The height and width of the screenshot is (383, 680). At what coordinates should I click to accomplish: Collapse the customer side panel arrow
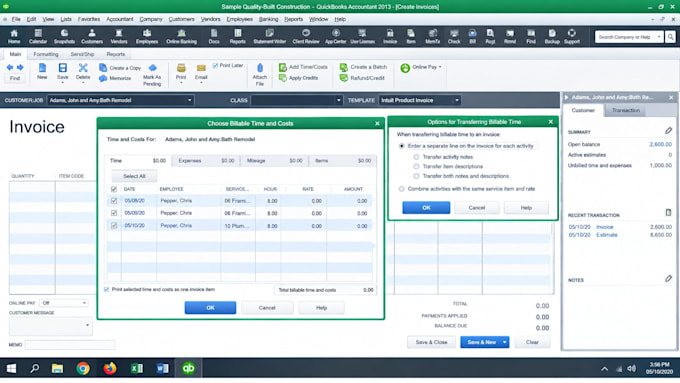click(x=566, y=98)
